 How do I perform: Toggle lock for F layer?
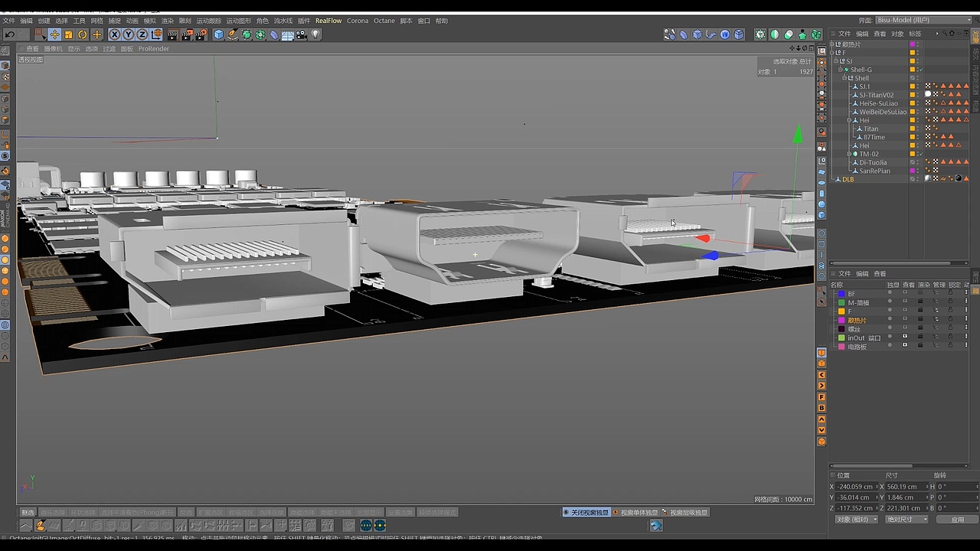click(950, 311)
